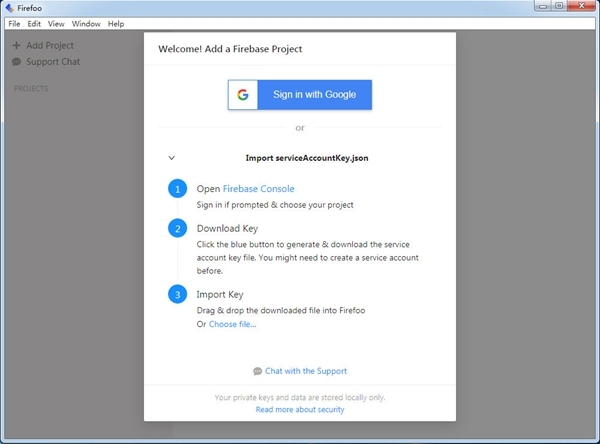Click the plus icon beside Add Project
Image resolution: width=600 pixels, height=444 pixels.
click(x=16, y=46)
